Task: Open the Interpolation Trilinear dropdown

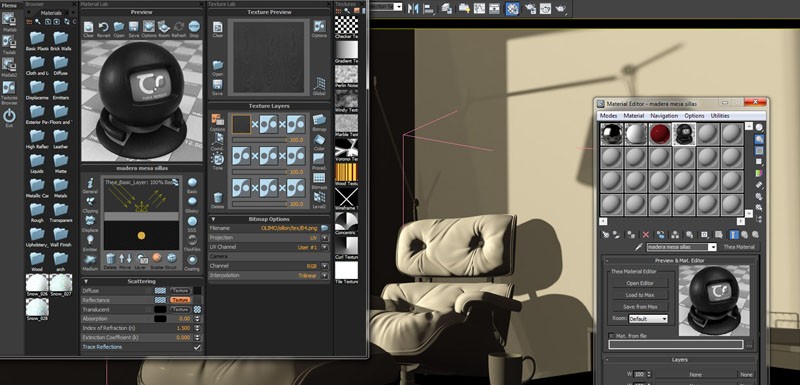Action: [x=324, y=276]
